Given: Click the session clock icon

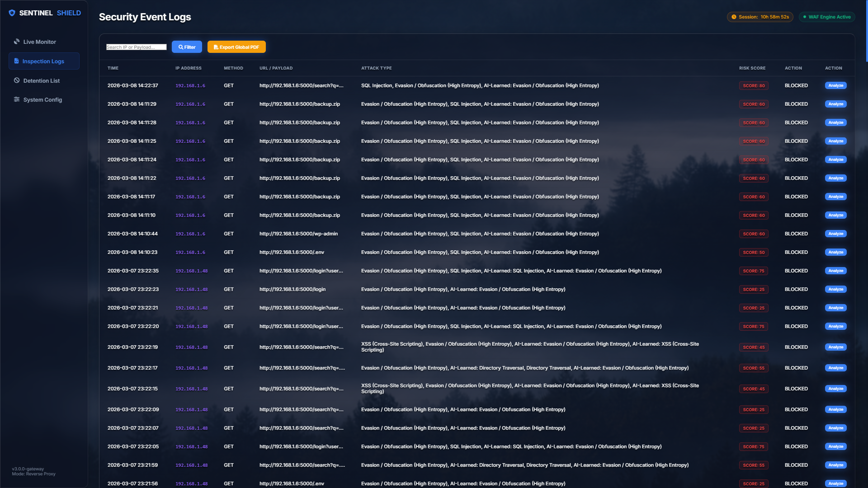Looking at the screenshot, I should pos(734,17).
